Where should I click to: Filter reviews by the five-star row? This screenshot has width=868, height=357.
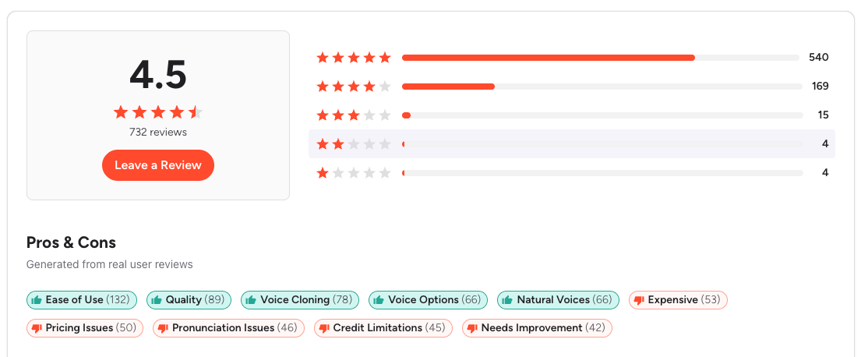(572, 58)
